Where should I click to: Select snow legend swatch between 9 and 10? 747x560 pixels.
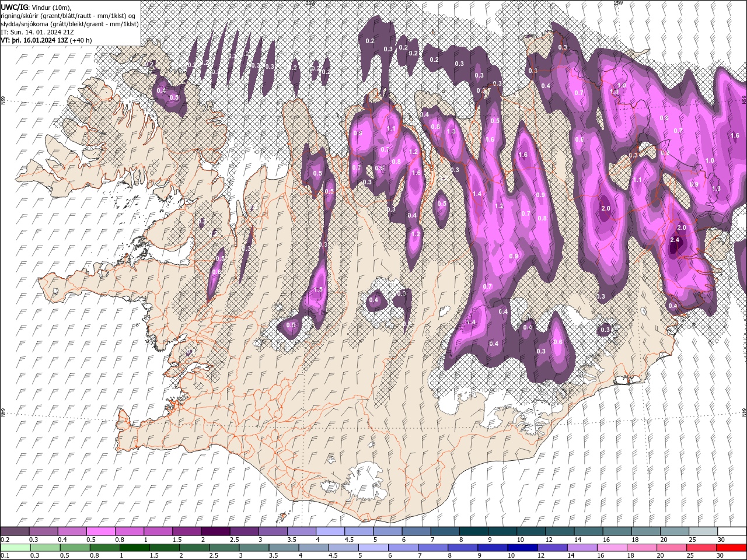coord(502,531)
